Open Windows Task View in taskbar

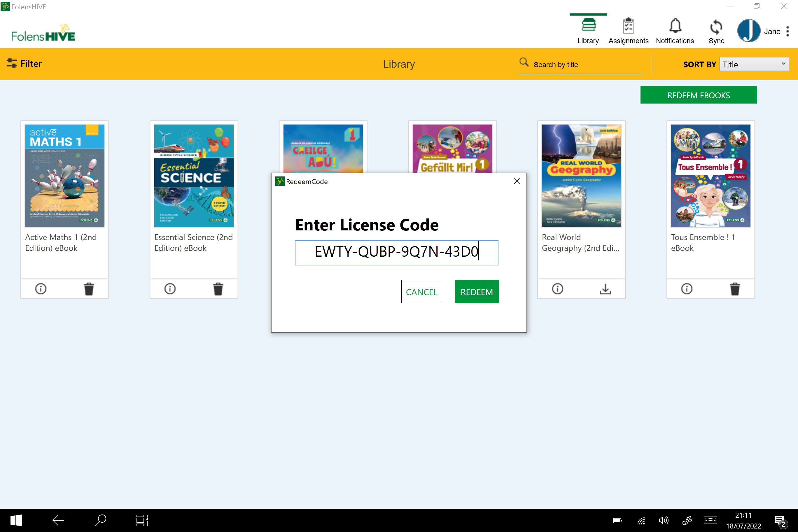(142, 520)
